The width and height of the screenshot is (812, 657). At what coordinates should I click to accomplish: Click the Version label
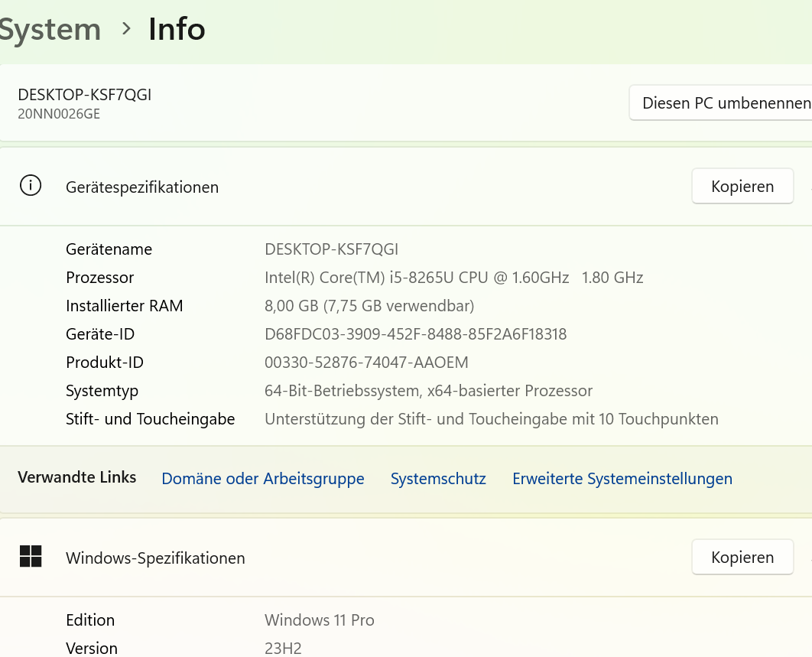pos(92,648)
